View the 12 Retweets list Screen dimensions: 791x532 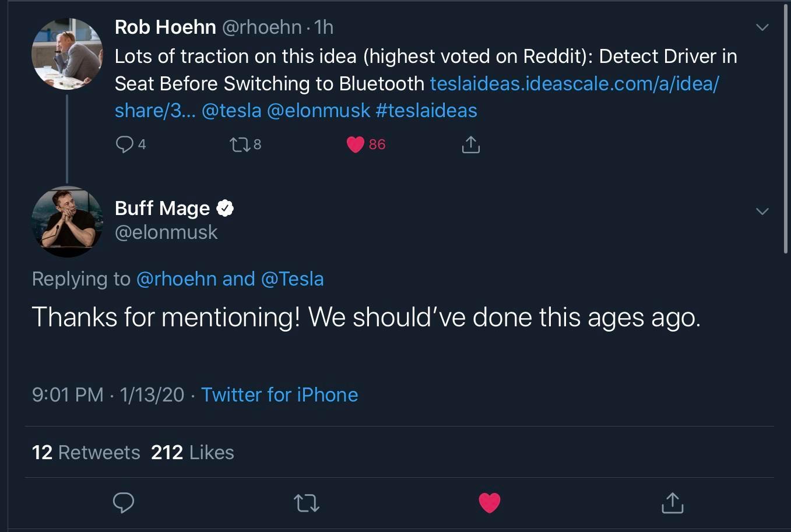coord(86,452)
